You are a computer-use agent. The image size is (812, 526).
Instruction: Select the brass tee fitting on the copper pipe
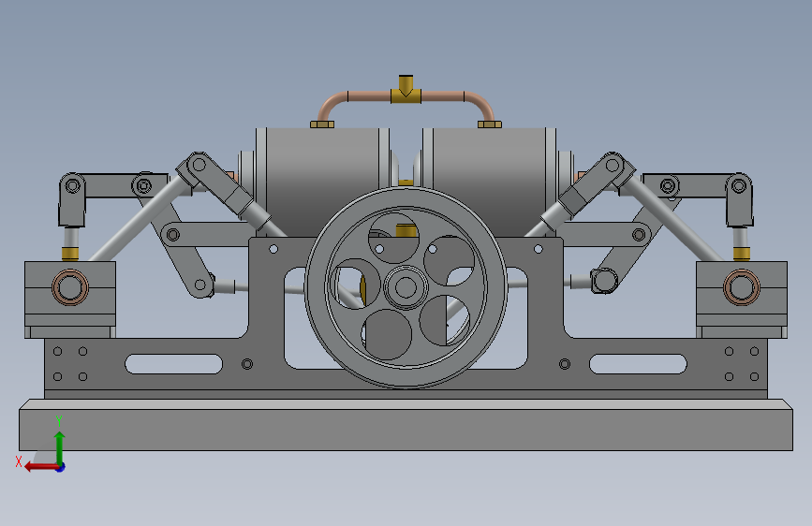pyautogui.click(x=406, y=90)
